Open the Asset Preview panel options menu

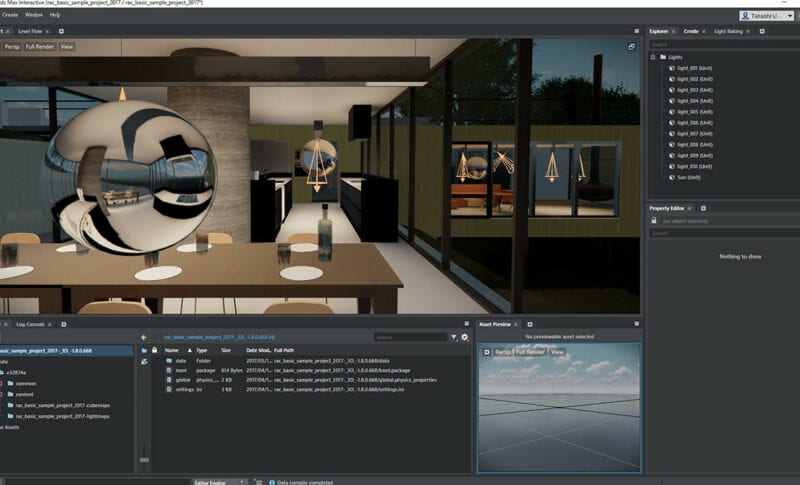[x=636, y=324]
